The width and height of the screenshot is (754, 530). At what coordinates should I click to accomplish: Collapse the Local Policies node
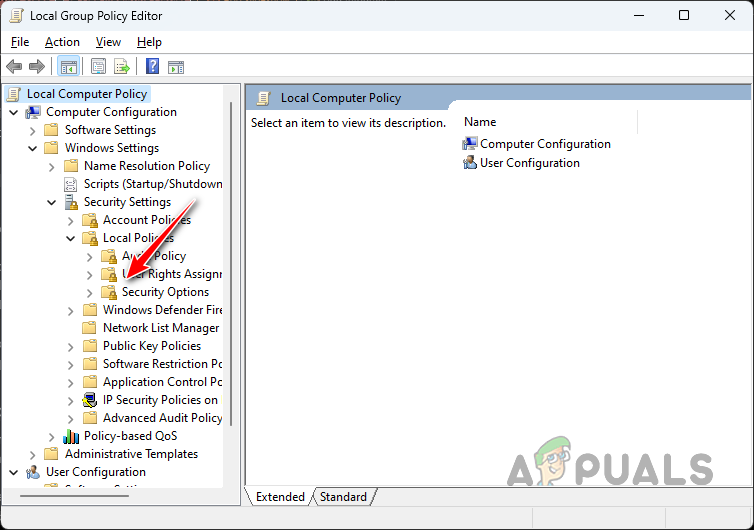[x=71, y=239]
